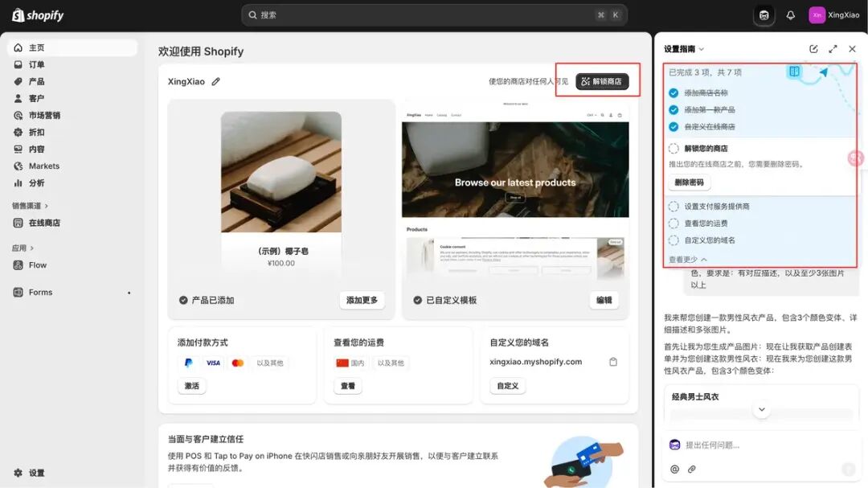Toggle the 自定义您的域名 task circle

click(674, 240)
